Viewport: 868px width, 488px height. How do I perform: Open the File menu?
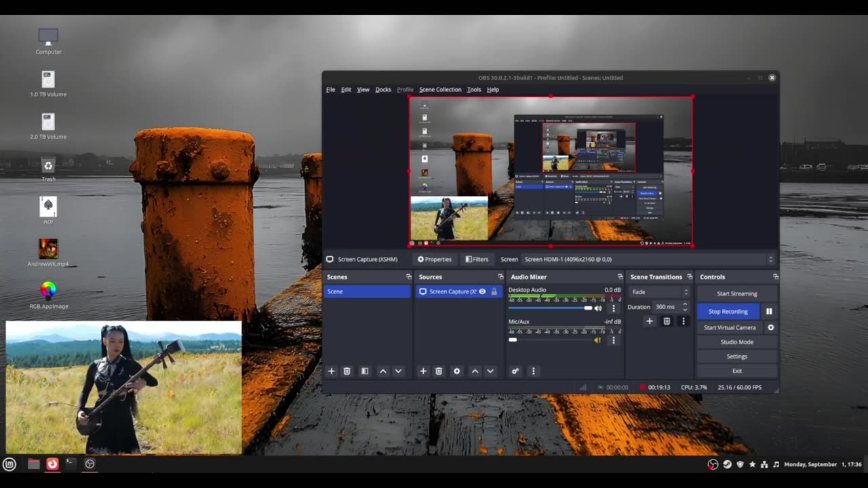[x=330, y=89]
